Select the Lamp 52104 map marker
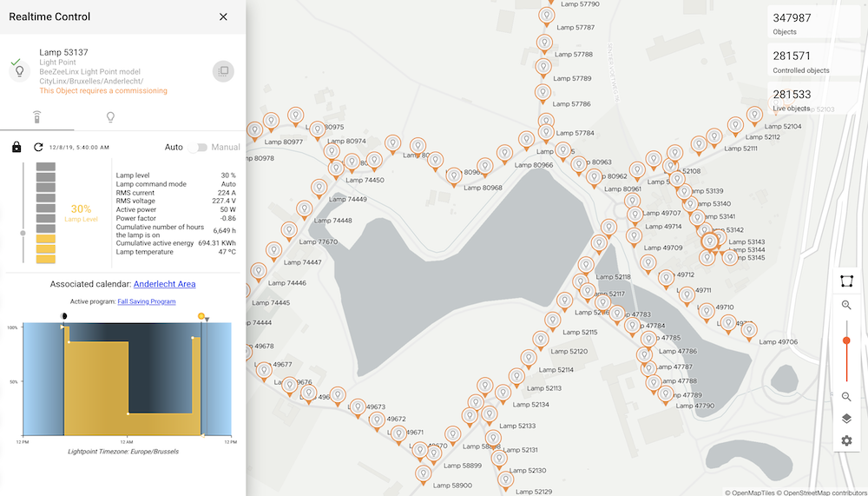 [x=754, y=117]
